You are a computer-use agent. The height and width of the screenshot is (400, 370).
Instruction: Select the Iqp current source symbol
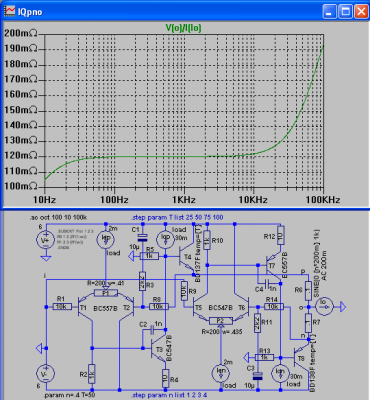106,239
